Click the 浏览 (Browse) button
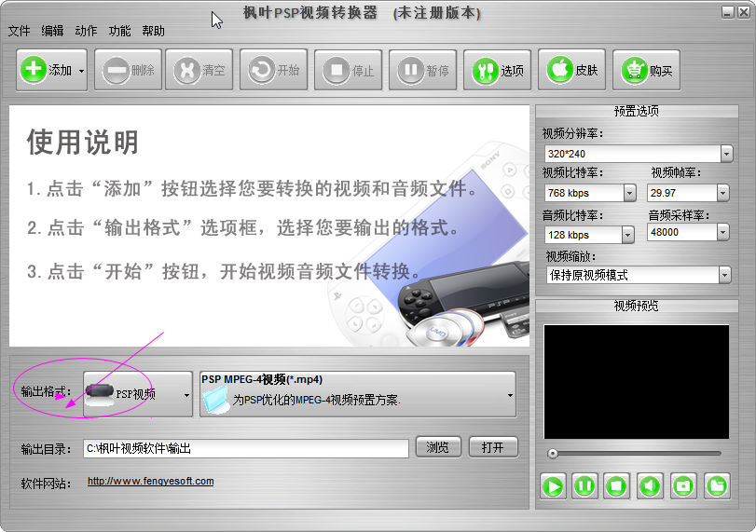The height and width of the screenshot is (532, 756). pyautogui.click(x=438, y=447)
